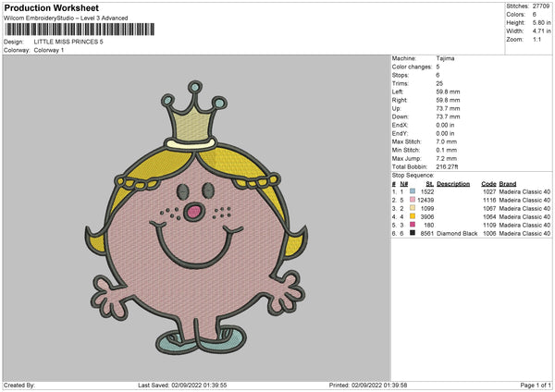
Task: Click the Up value '73.7 mm'
Action: coord(448,108)
